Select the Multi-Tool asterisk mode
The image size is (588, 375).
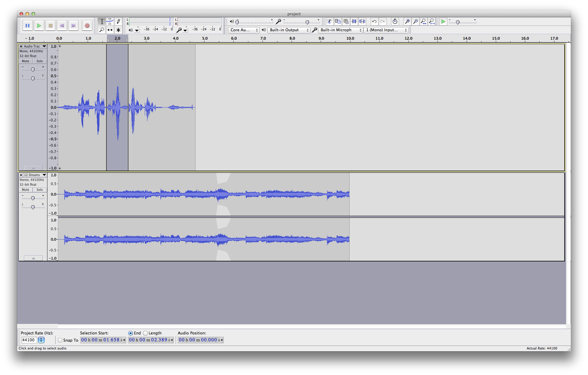click(118, 30)
